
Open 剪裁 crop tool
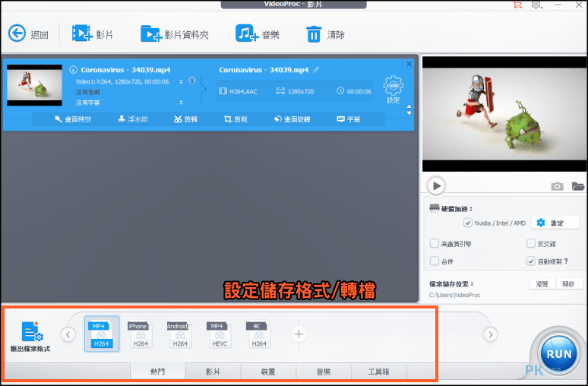point(236,119)
